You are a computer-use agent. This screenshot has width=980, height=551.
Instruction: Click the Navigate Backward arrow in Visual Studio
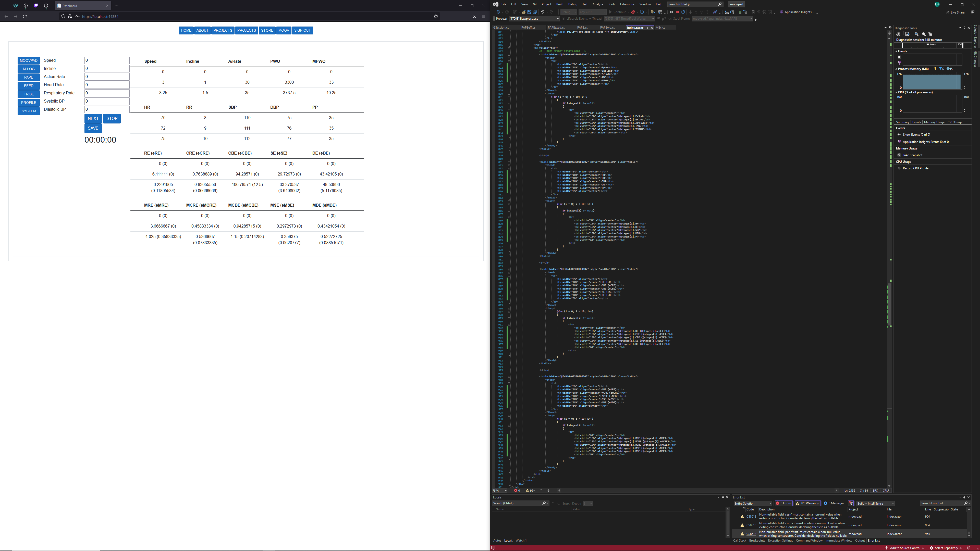pyautogui.click(x=498, y=12)
